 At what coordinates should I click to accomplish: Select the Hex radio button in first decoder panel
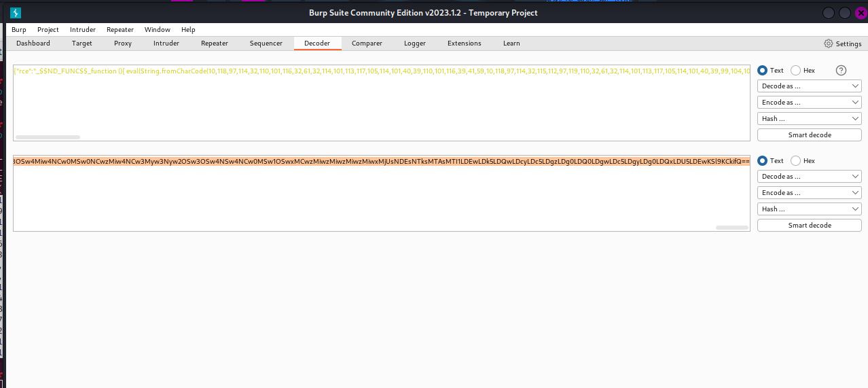[x=795, y=71]
